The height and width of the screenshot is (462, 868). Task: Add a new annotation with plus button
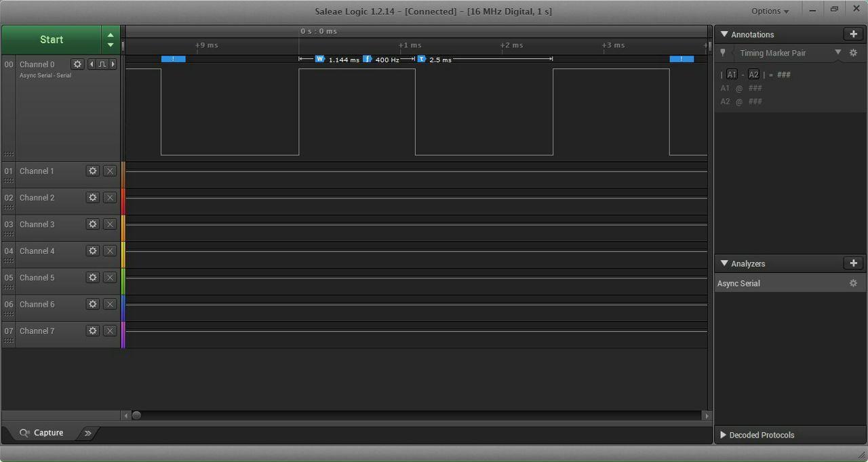pos(853,34)
